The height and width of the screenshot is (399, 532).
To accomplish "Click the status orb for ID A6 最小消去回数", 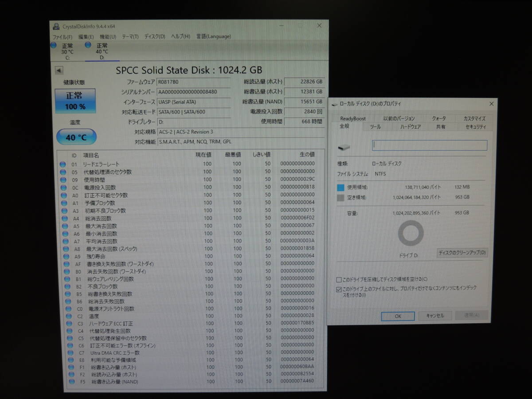I will tap(65, 234).
